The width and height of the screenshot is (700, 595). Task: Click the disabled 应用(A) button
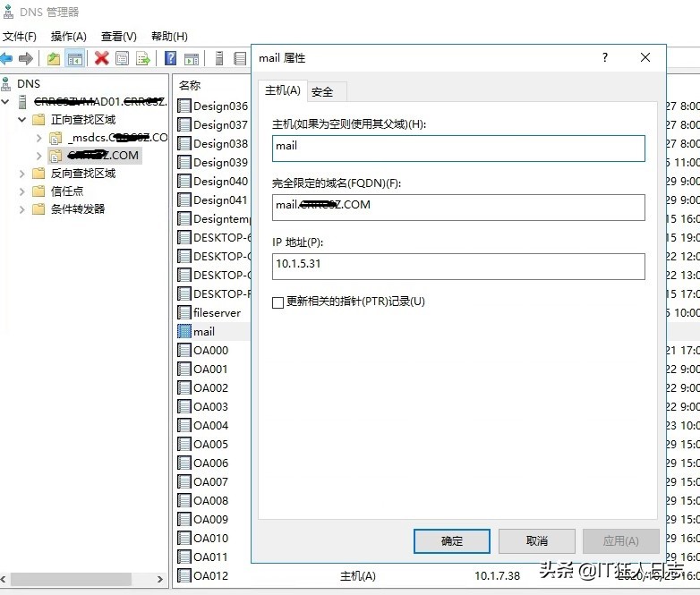tap(621, 541)
